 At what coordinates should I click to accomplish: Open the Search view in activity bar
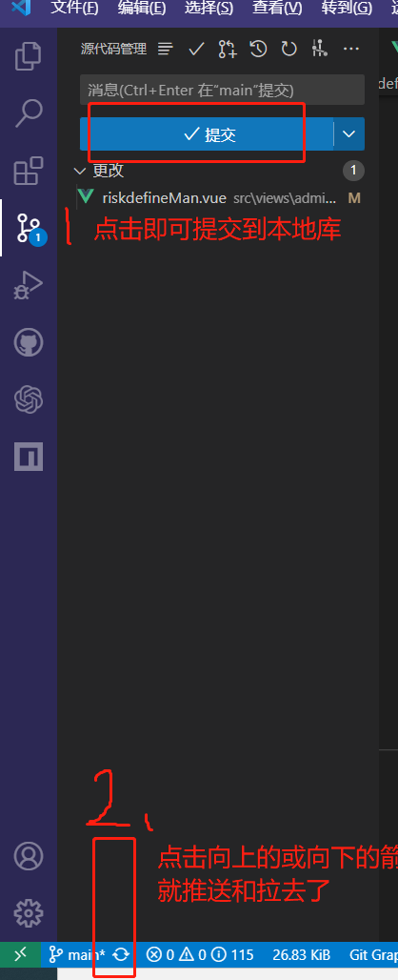28,113
